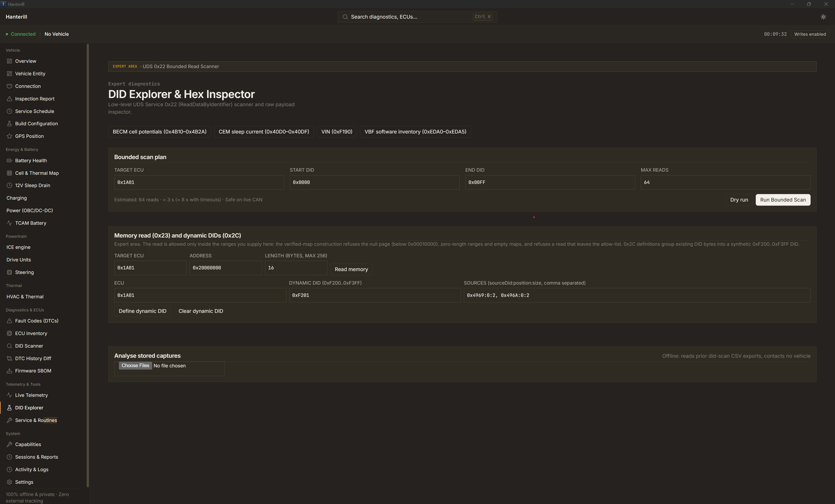Click the Dry run button
The image size is (835, 504).
pyautogui.click(x=739, y=200)
